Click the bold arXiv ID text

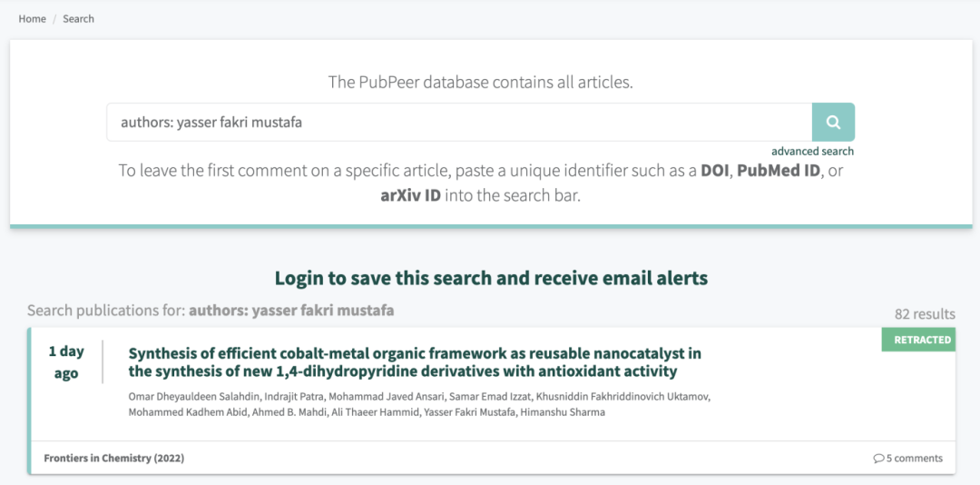pos(411,195)
